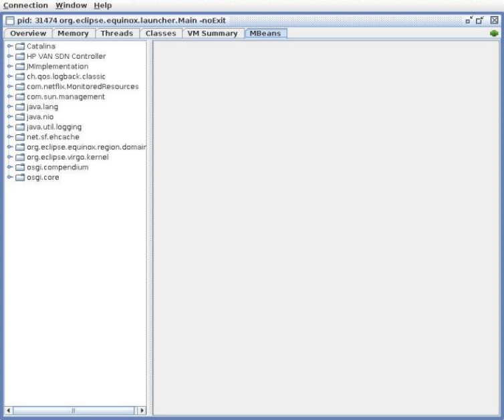504x420 pixels.
Task: Click the Catalina folder icon
Action: (x=20, y=46)
